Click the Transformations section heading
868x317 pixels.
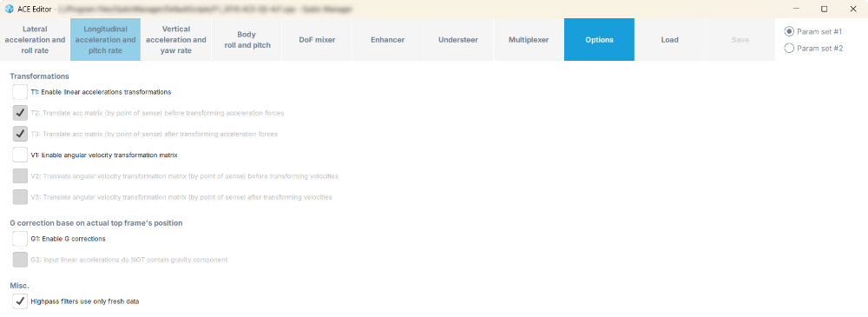pos(39,76)
